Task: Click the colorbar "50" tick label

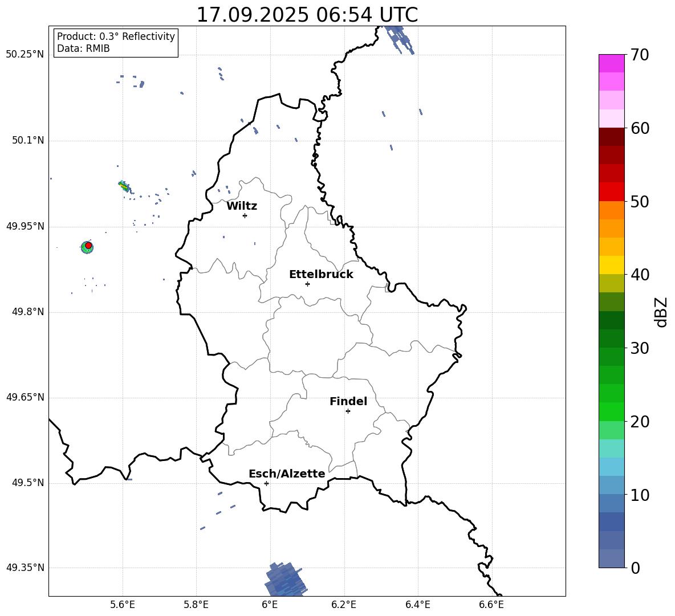Action: tap(640, 202)
